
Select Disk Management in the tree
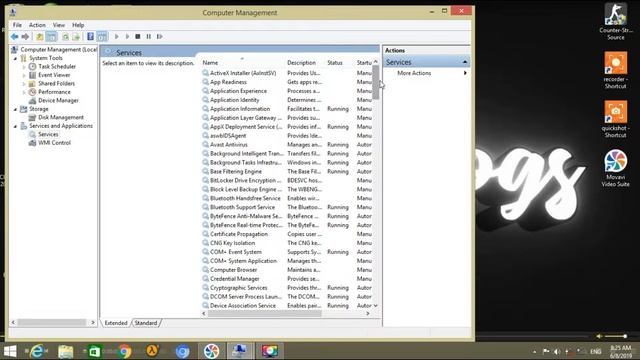[61, 117]
